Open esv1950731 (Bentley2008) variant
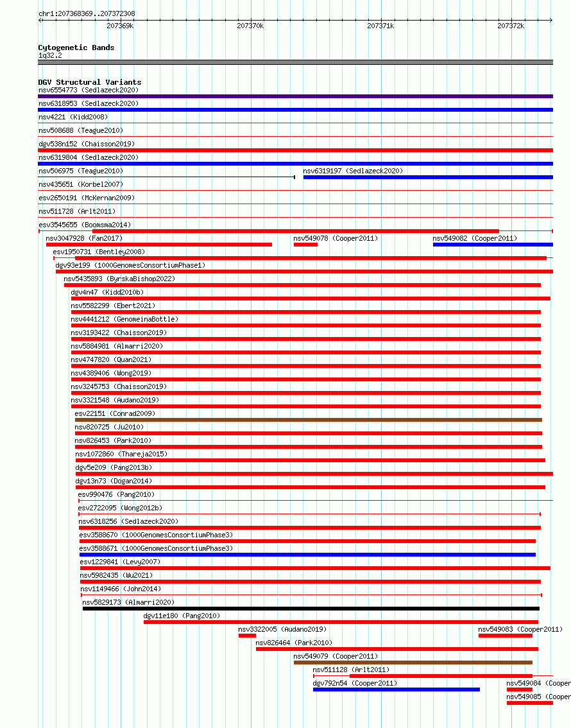571x728 pixels. [x=99, y=252]
